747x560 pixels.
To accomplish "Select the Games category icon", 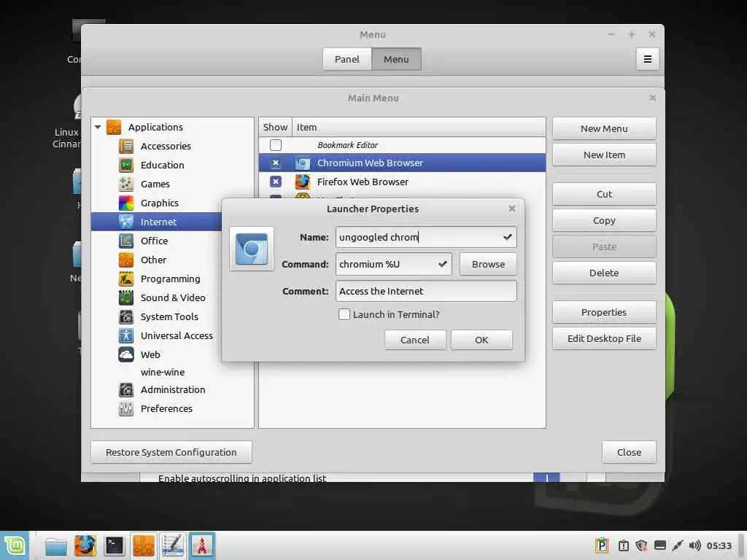I will pos(126,184).
